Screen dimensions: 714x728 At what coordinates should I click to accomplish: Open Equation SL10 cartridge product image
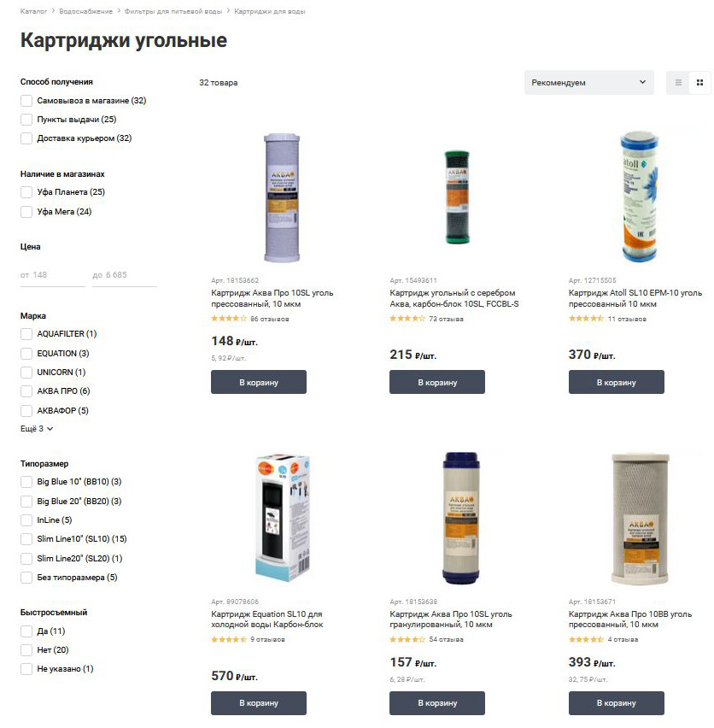click(282, 518)
